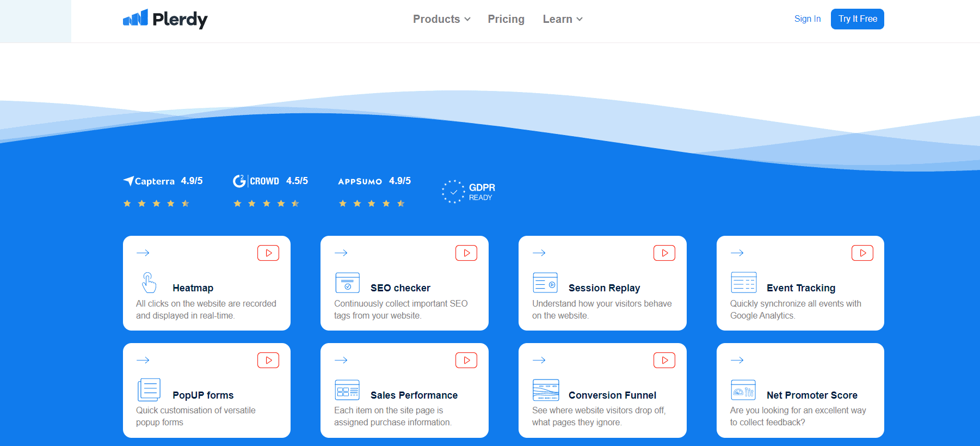This screenshot has width=980, height=446.
Task: Click the Plerdy logo
Action: click(x=165, y=19)
